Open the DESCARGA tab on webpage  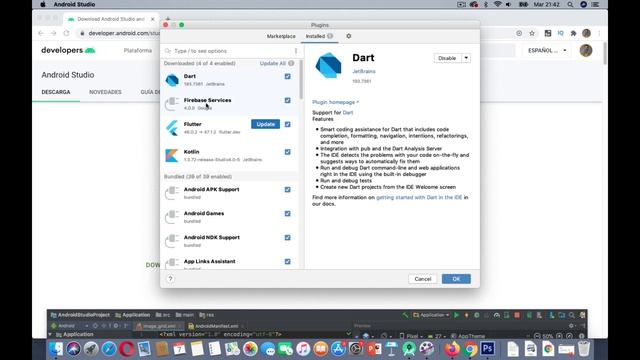56,92
